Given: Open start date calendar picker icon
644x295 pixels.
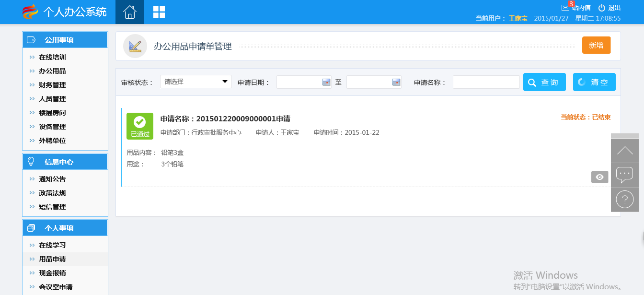Looking at the screenshot, I should pyautogui.click(x=326, y=82).
